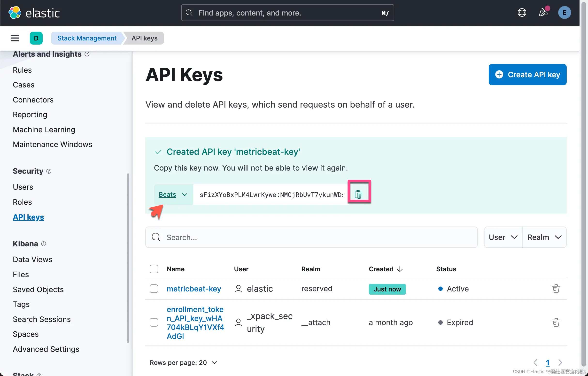Toggle the hamburger navigation menu
The height and width of the screenshot is (376, 588).
(15, 38)
